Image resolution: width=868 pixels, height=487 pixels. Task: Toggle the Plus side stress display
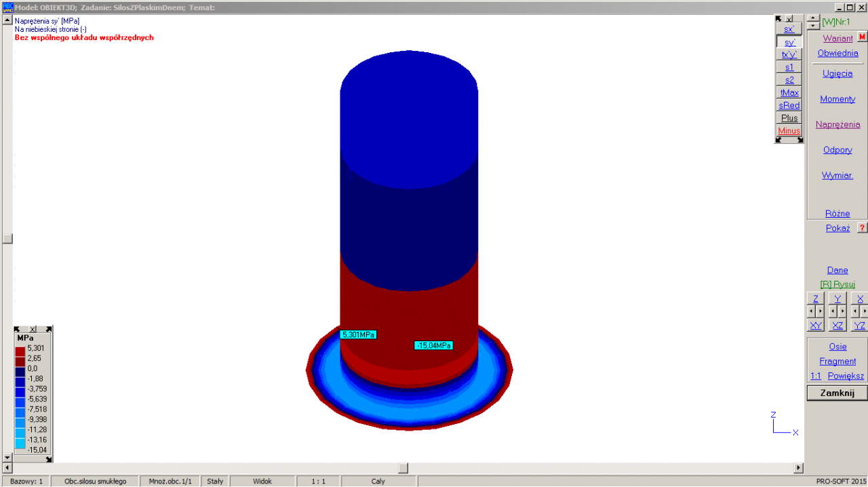point(789,118)
